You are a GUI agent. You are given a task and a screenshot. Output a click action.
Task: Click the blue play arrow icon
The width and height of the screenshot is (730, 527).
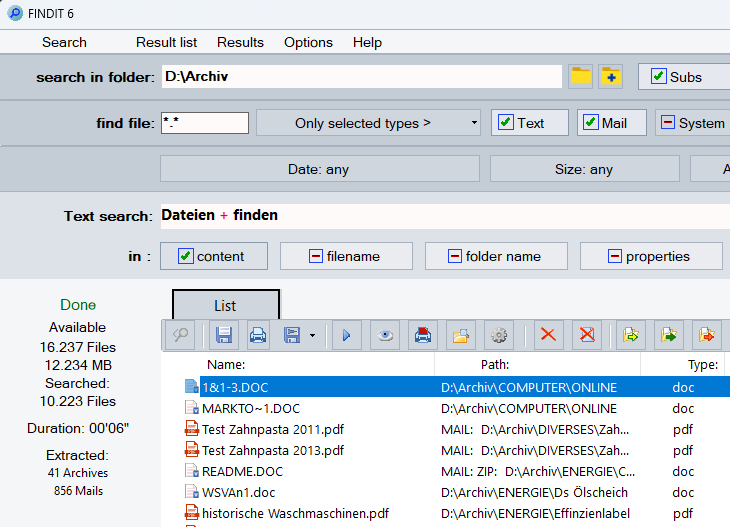(346, 335)
